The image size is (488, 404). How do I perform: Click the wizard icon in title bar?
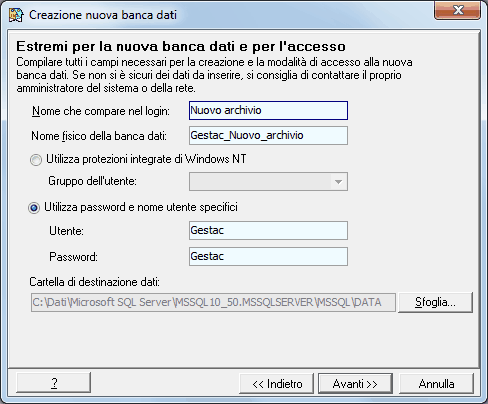coord(16,15)
